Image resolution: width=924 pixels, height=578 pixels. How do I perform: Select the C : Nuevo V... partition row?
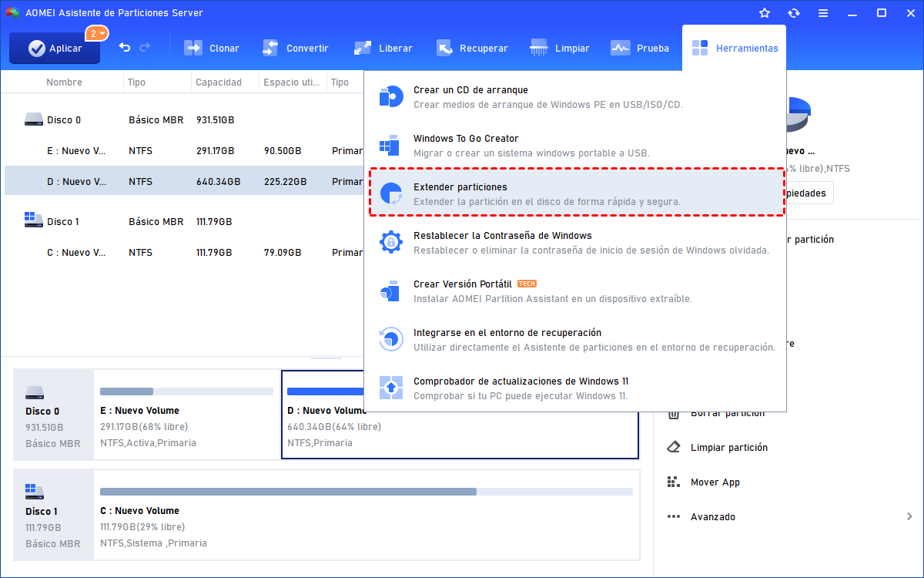[x=183, y=253]
